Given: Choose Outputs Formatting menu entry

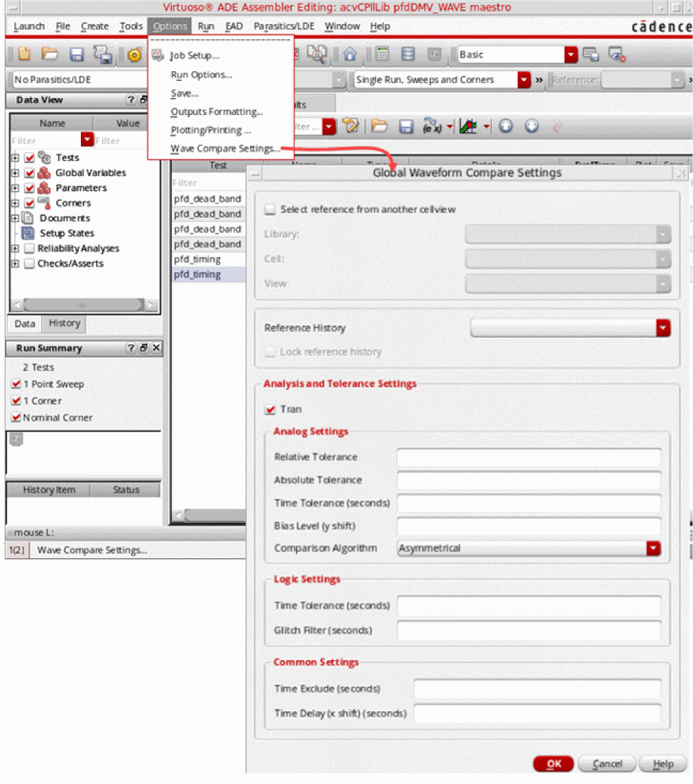Looking at the screenshot, I should (216, 112).
